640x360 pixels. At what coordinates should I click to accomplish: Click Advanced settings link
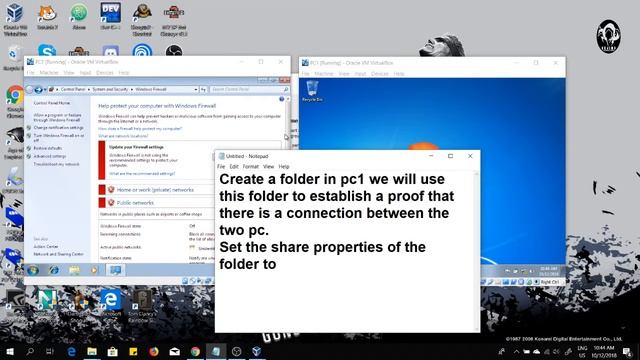(50, 156)
